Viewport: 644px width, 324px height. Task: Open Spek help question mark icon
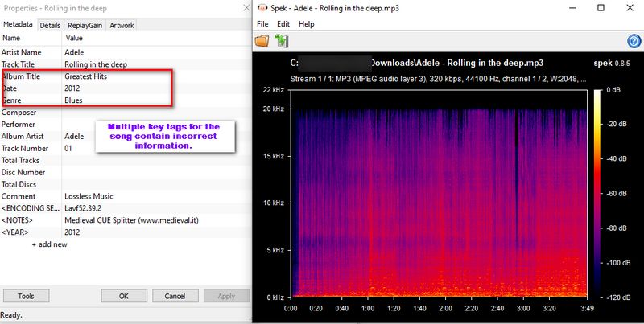click(x=634, y=41)
